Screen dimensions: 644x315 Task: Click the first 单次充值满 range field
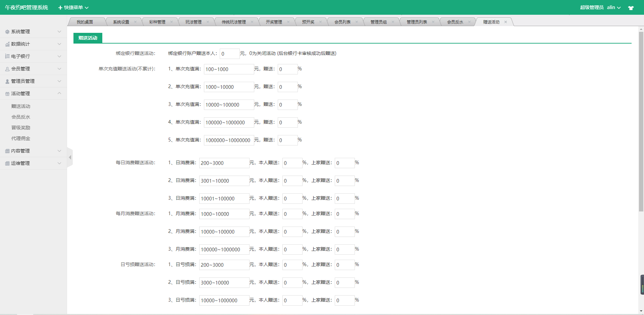(x=228, y=69)
